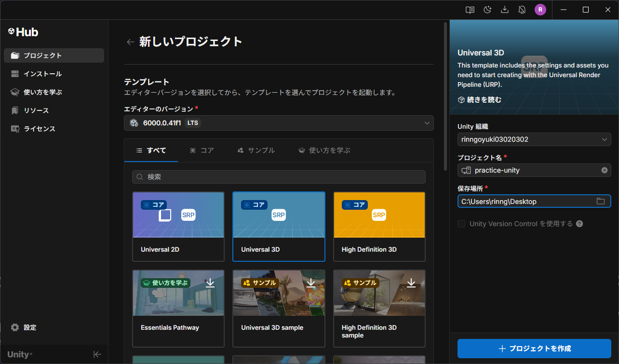Click the Unity logo in the footer
This screenshot has height=364, width=619.
coord(20,354)
